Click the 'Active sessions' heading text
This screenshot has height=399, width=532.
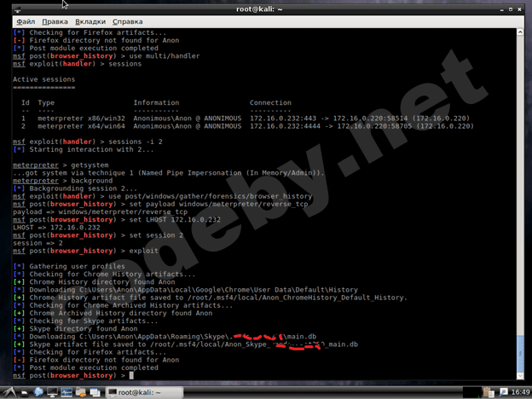pos(43,79)
